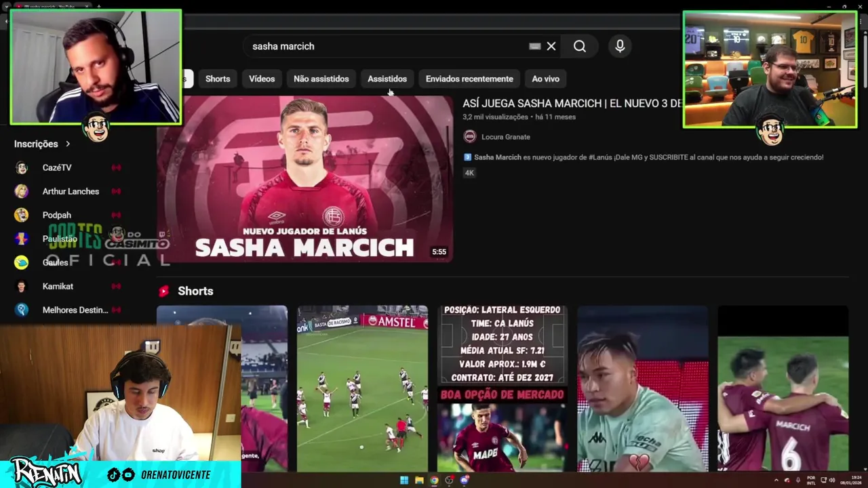Open CazéTV channel avatar
The height and width of the screenshot is (488, 868).
[x=22, y=167]
